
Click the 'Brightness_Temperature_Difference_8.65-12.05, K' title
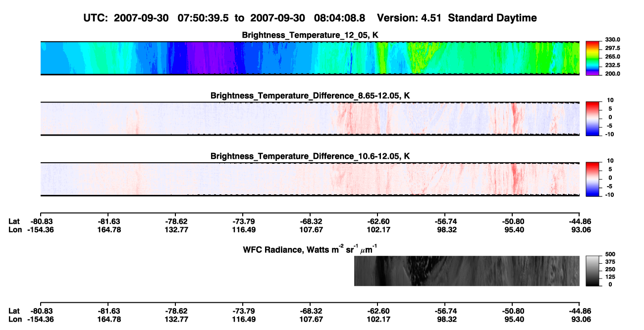[x=310, y=95]
